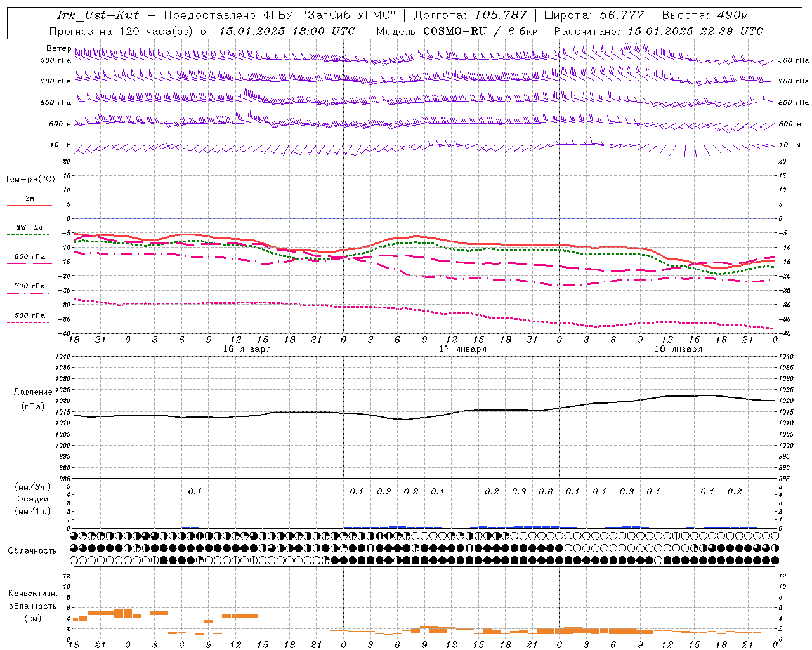Click the Td 2м dew point legend label
812x650 pixels.
click(29, 227)
